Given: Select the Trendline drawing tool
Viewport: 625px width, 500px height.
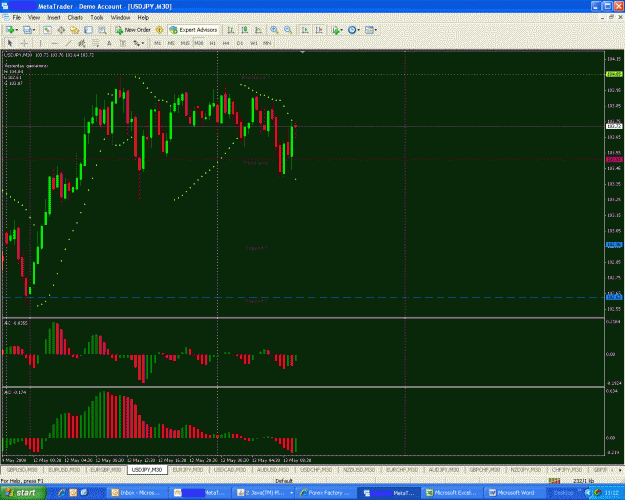Looking at the screenshot, I should [68, 43].
